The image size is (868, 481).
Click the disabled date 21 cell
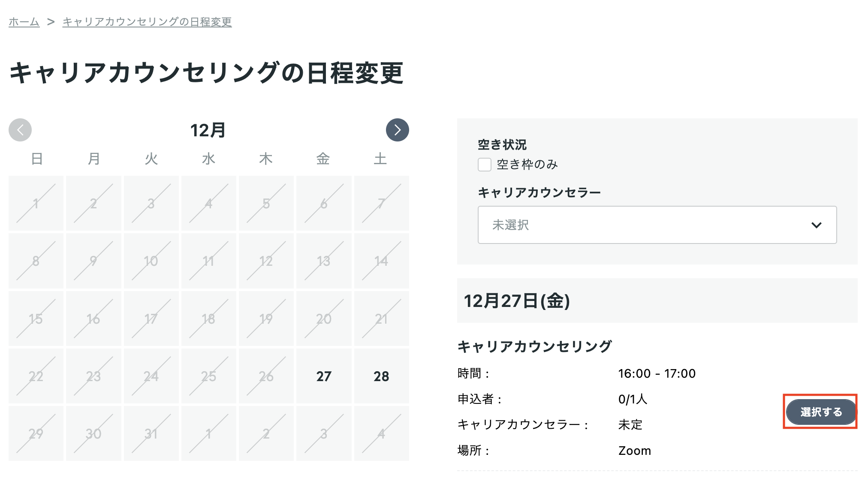click(x=381, y=319)
